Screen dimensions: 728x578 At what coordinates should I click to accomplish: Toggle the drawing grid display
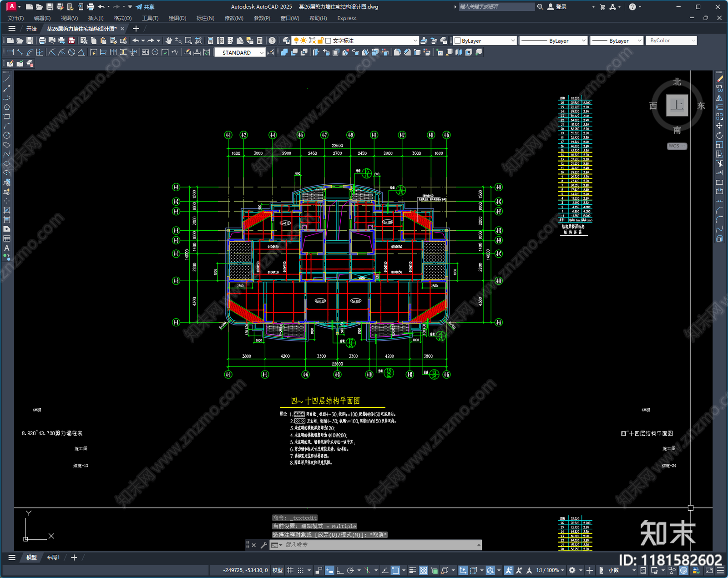pos(290,570)
